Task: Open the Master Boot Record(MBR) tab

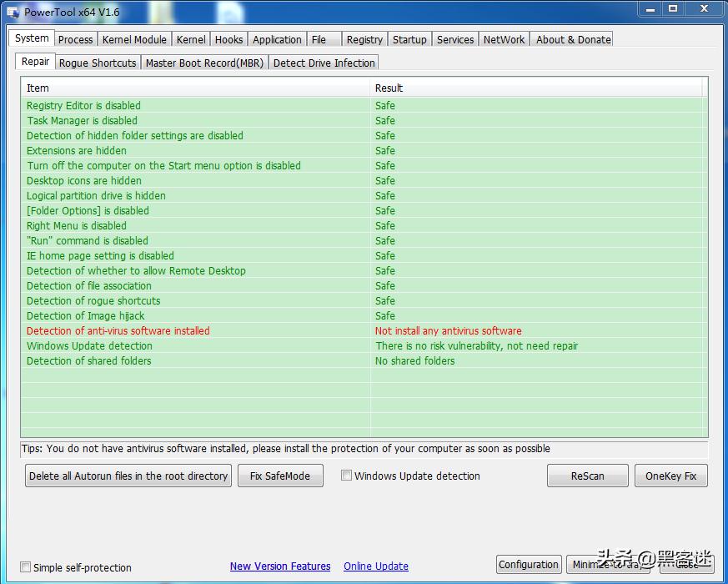Action: click(x=206, y=63)
